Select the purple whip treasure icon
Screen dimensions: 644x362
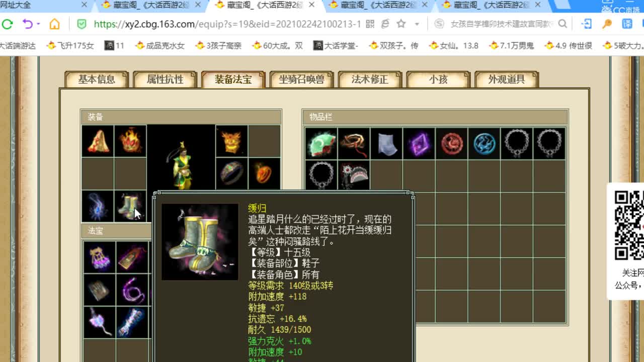tap(132, 290)
